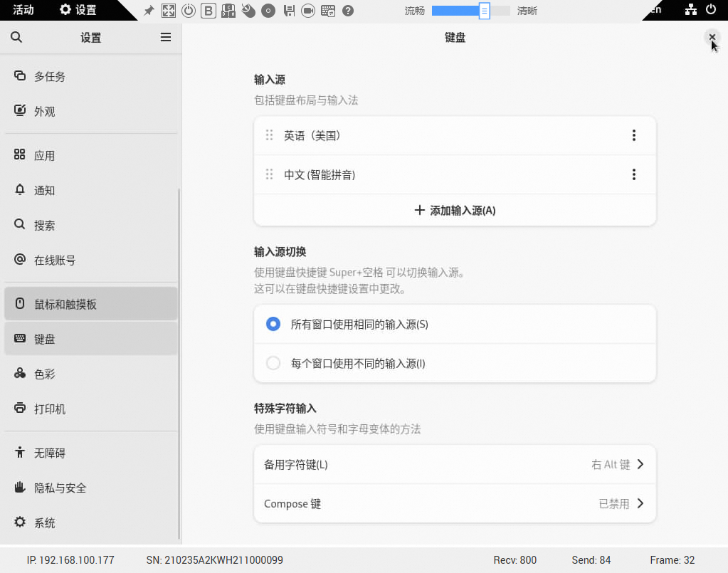Open options menu for 中文 (智能拼音)

pyautogui.click(x=633, y=174)
